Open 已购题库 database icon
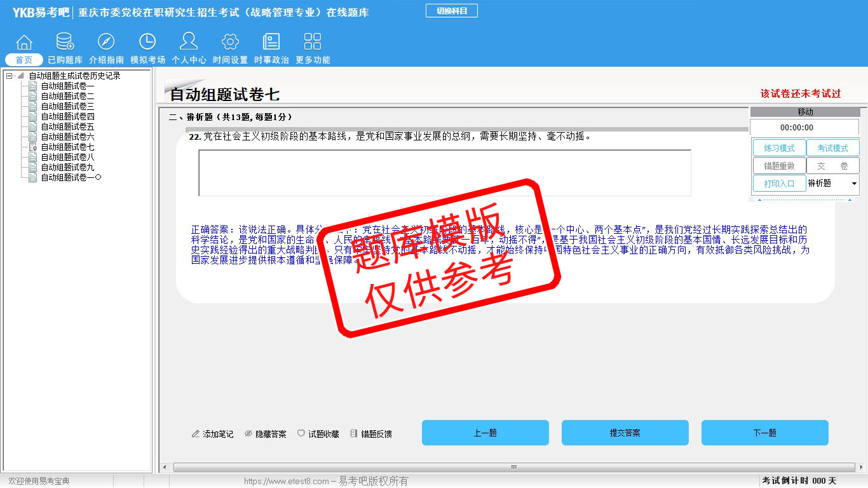Viewport: 868px width, 488px height. tap(65, 43)
